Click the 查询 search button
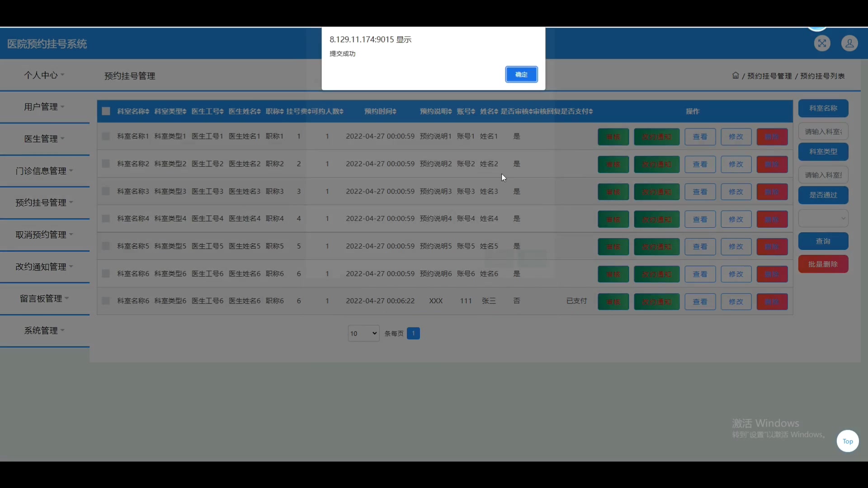 823,241
